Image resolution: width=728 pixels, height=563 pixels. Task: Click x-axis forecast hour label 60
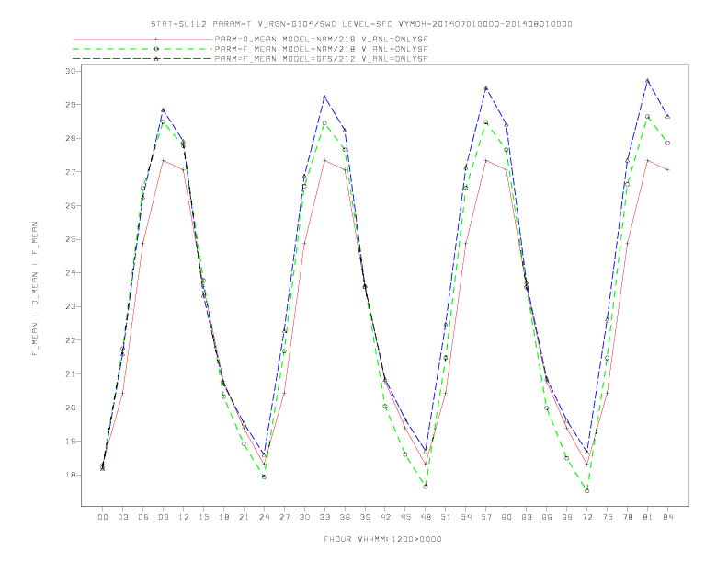[x=506, y=517]
